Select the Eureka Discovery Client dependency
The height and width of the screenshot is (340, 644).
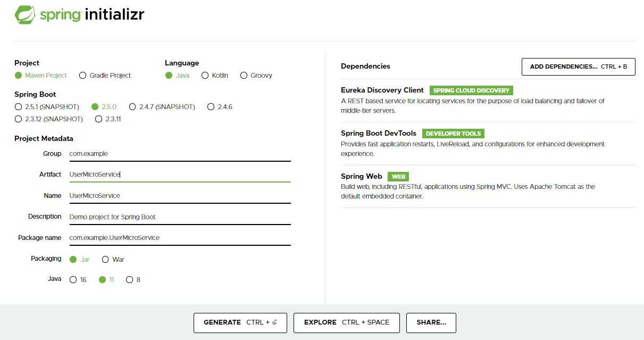[382, 90]
